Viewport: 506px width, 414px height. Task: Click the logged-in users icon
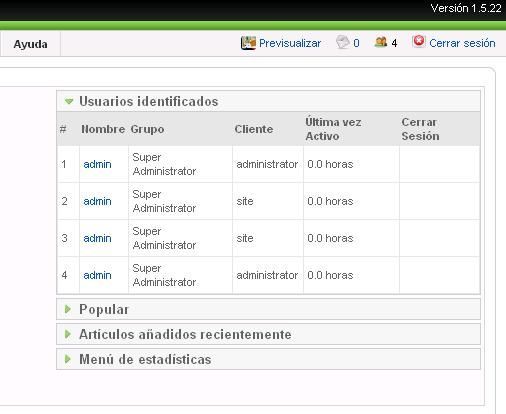click(381, 42)
